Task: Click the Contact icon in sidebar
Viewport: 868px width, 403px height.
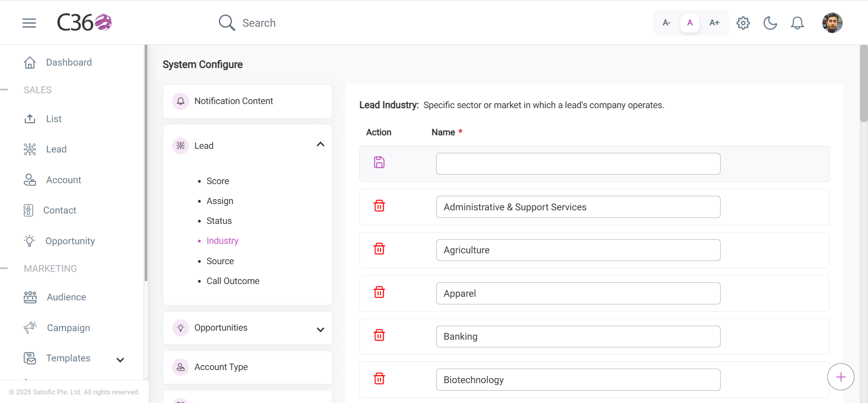Action: pos(28,210)
